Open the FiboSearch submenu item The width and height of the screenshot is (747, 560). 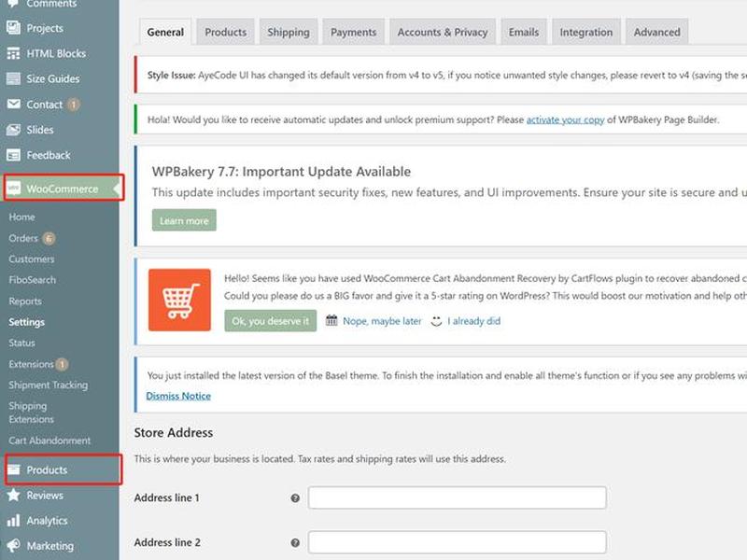click(x=32, y=280)
